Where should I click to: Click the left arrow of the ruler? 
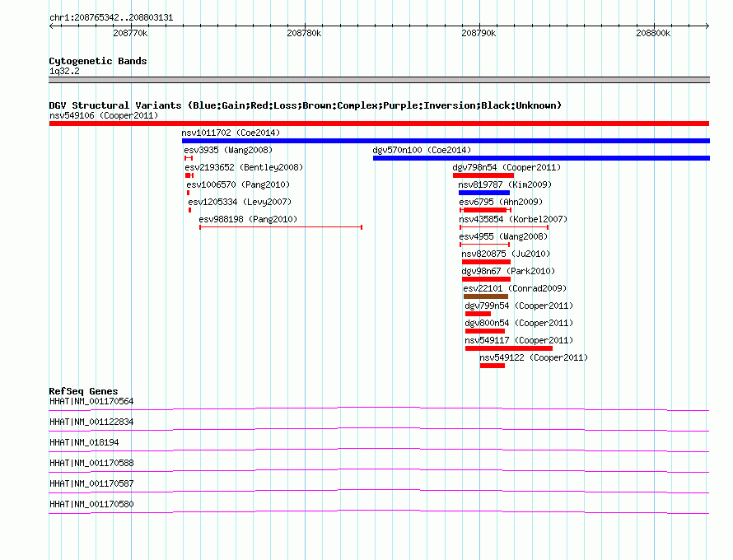tap(51, 26)
